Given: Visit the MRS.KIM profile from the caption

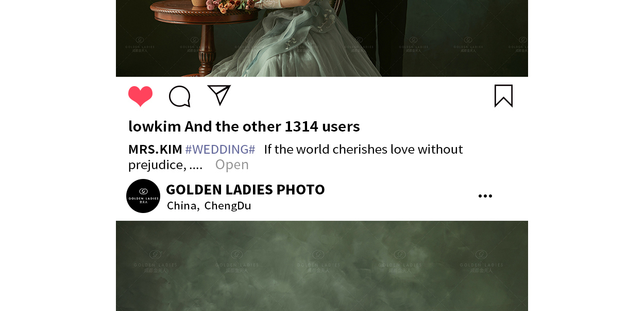Looking at the screenshot, I should pos(155,150).
